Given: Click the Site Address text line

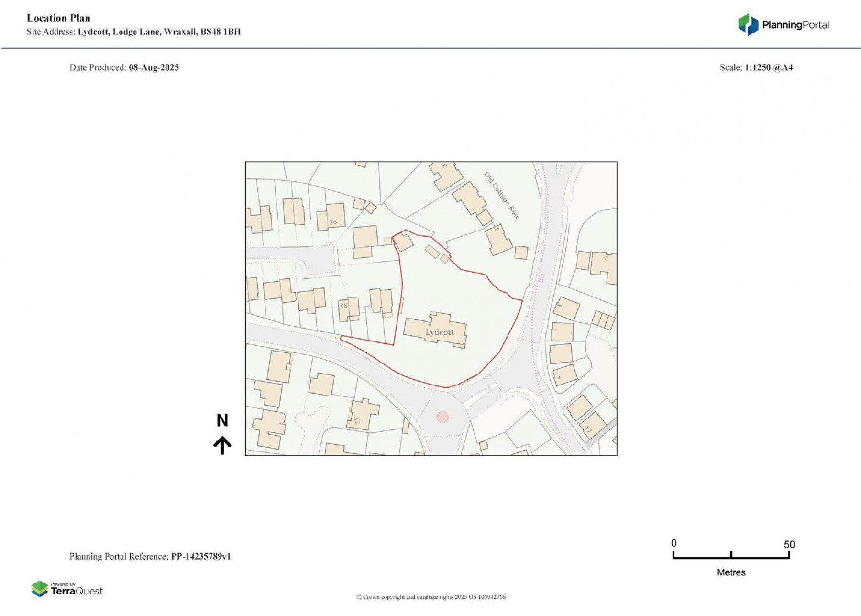Looking at the screenshot, I should [x=134, y=32].
